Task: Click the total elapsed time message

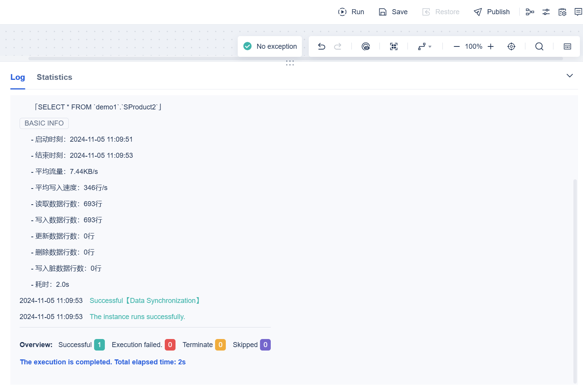Action: [x=103, y=362]
